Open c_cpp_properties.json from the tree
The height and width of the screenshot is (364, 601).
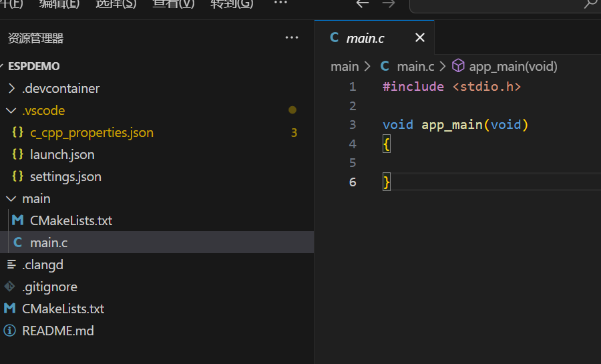click(x=91, y=132)
